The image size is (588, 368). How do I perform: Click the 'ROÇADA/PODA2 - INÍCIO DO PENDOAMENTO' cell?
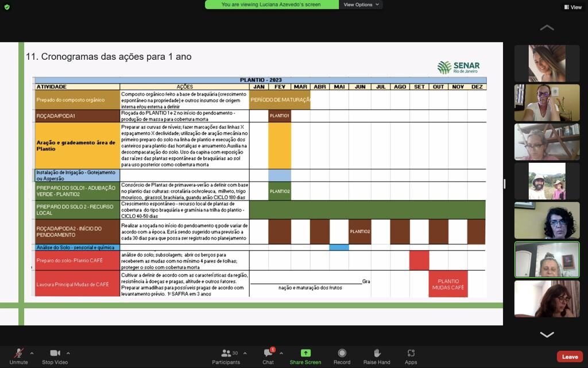pyautogui.click(x=78, y=232)
